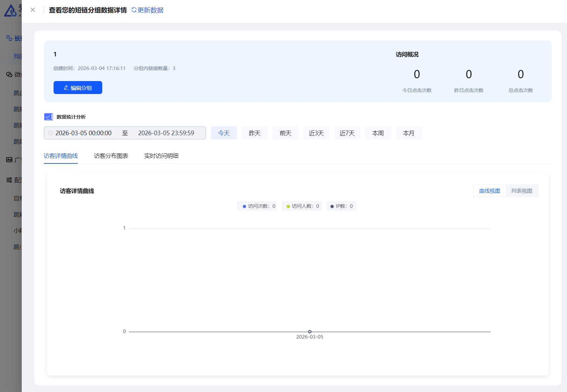Click the refresh icon beside 更新数据
This screenshot has width=567, height=392.
[134, 10]
